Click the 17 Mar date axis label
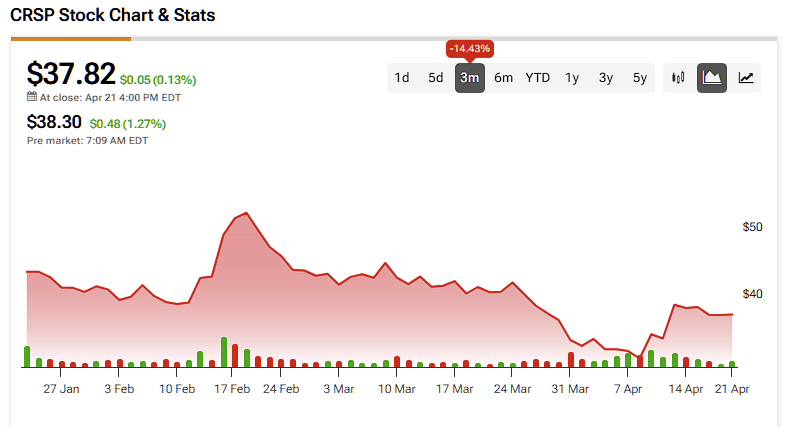Viewport: 792px width, 427px height. click(x=455, y=389)
